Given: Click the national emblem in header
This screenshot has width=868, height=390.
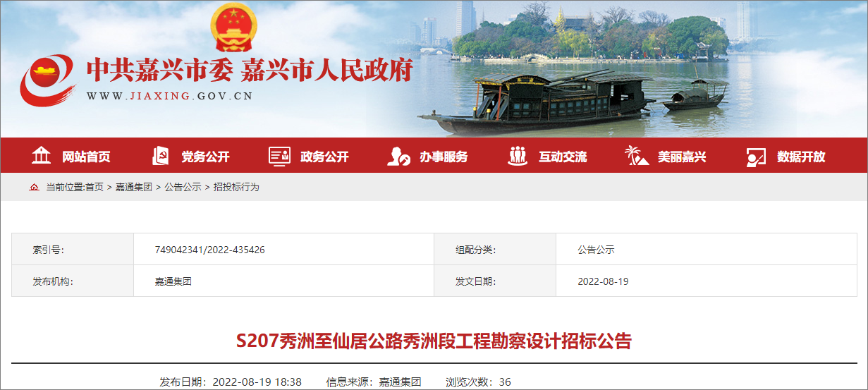Looking at the screenshot, I should click(x=234, y=27).
